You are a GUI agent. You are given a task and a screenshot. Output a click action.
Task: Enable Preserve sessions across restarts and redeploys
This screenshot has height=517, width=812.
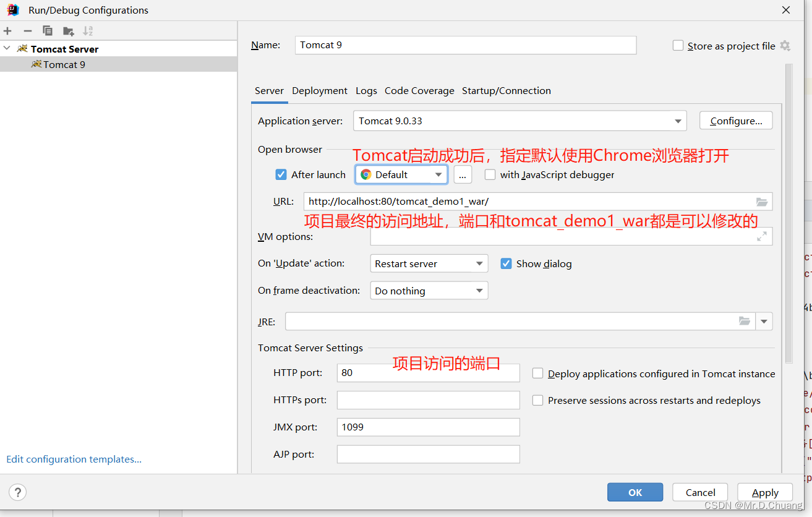[537, 400]
